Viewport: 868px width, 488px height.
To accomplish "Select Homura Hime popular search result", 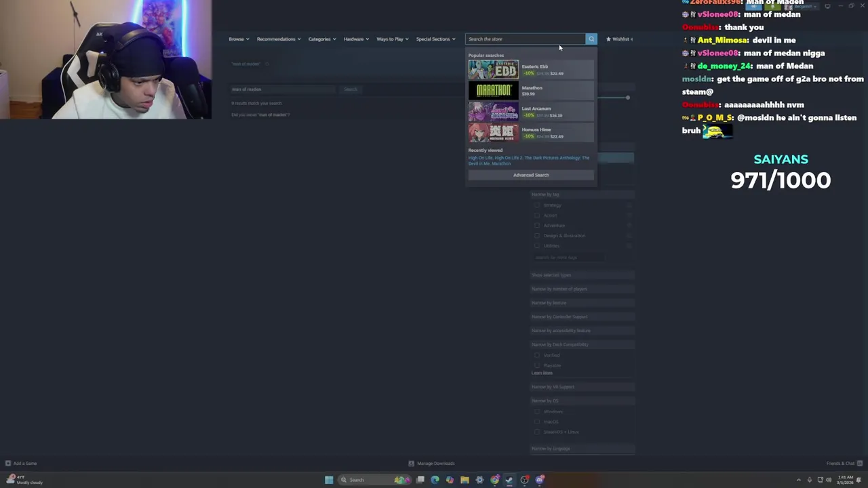I will tap(531, 133).
